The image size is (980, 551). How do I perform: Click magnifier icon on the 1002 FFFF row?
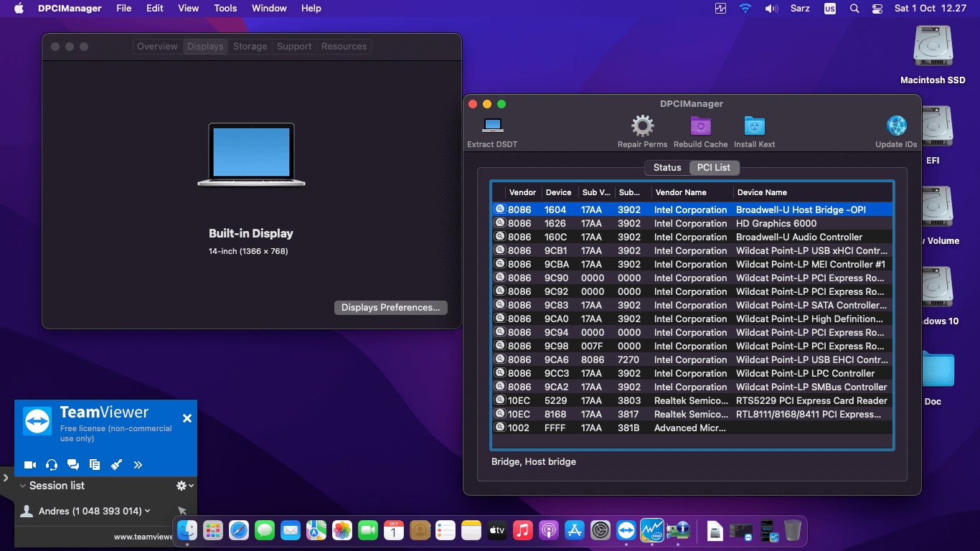click(499, 428)
